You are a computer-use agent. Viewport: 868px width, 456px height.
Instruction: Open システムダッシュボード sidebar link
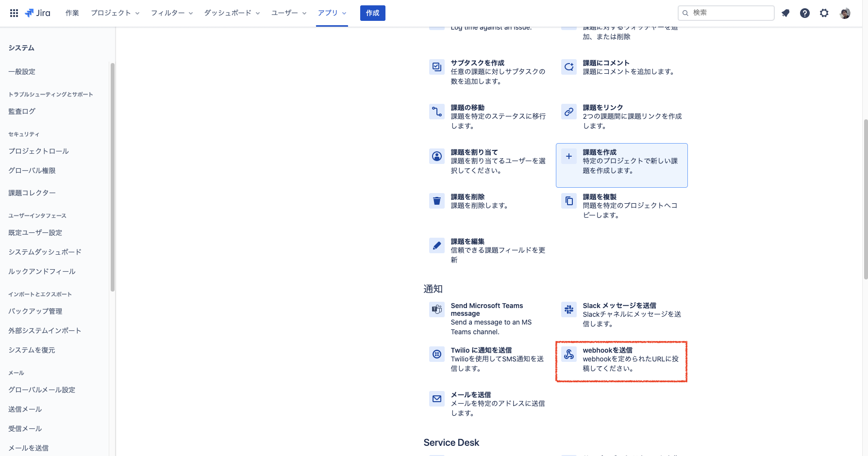click(x=45, y=252)
